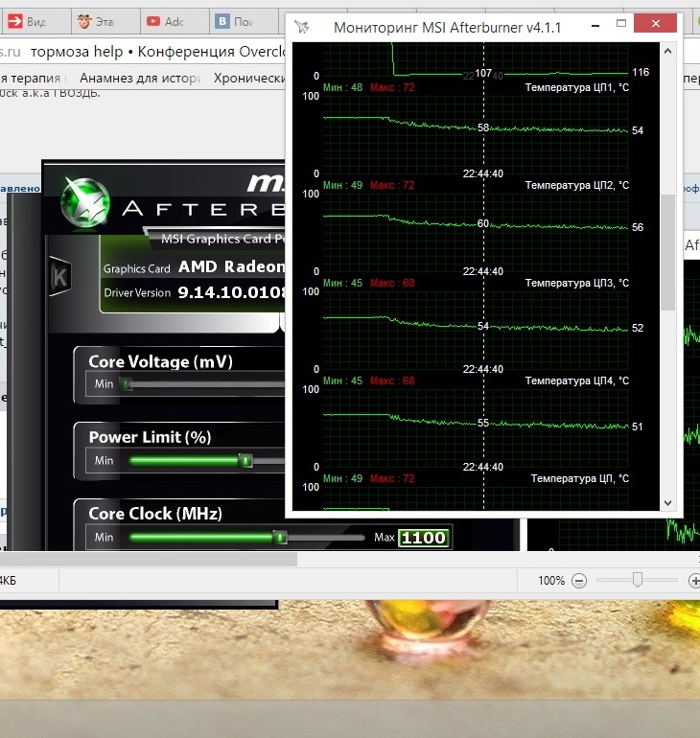The image size is (700, 738).
Task: Close the MSI Afterburner monitoring window
Action: tap(656, 24)
